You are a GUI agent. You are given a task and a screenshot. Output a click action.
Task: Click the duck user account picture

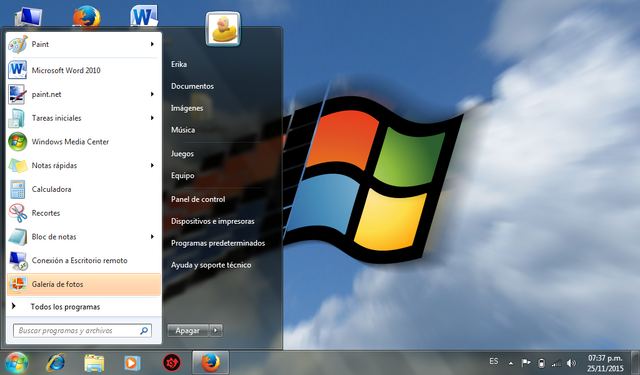(223, 29)
